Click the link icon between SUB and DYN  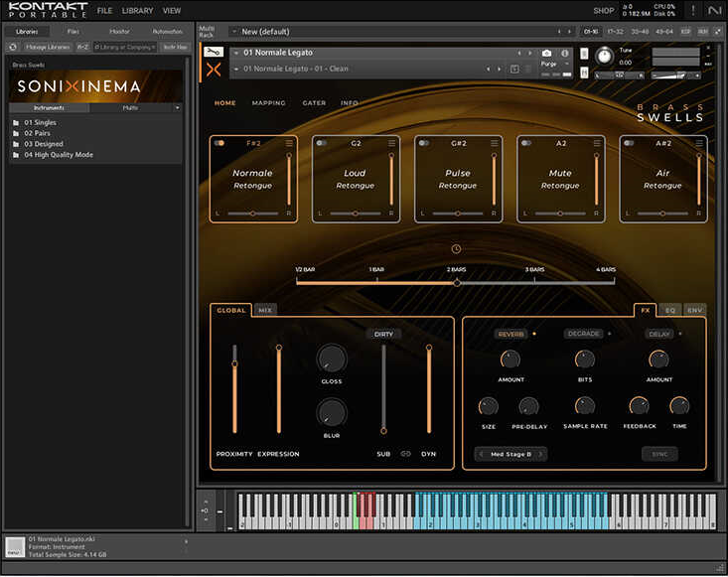point(406,454)
